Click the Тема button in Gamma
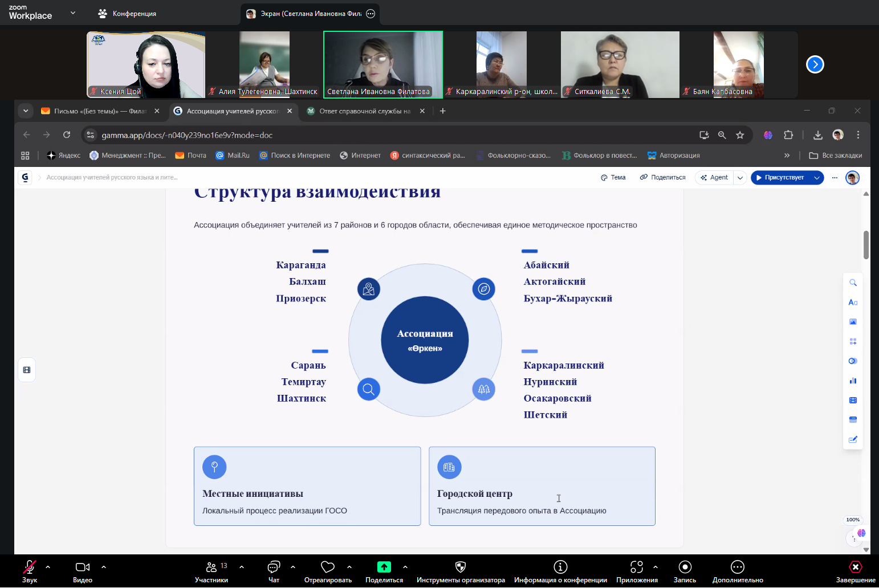Screen dimensions: 879x588 tap(613, 178)
